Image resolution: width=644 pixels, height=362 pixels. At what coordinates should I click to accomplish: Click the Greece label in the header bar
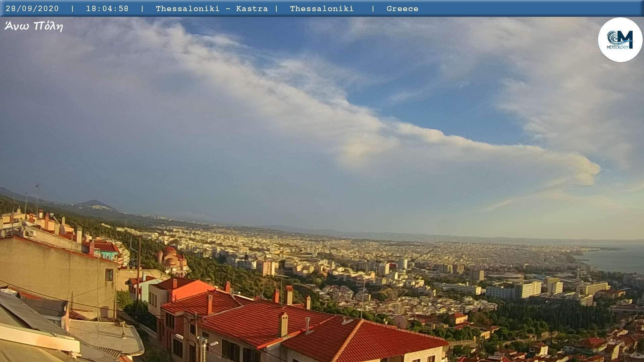tap(402, 9)
